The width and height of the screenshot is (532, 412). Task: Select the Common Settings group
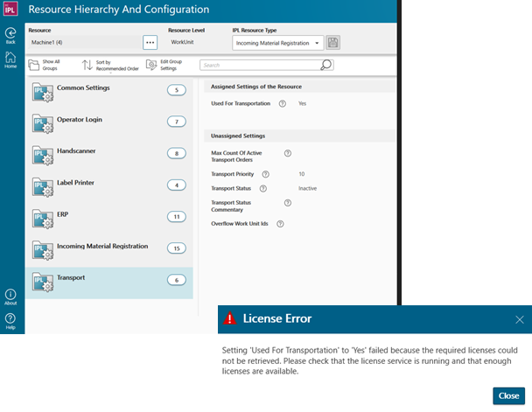click(x=108, y=90)
